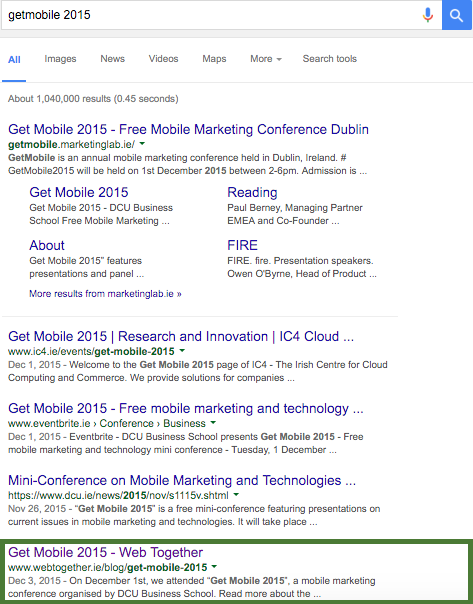This screenshot has height=604, width=473.
Task: Open dropdown arrow beside eventbrite.ie breadcrumb
Action: click(x=213, y=423)
